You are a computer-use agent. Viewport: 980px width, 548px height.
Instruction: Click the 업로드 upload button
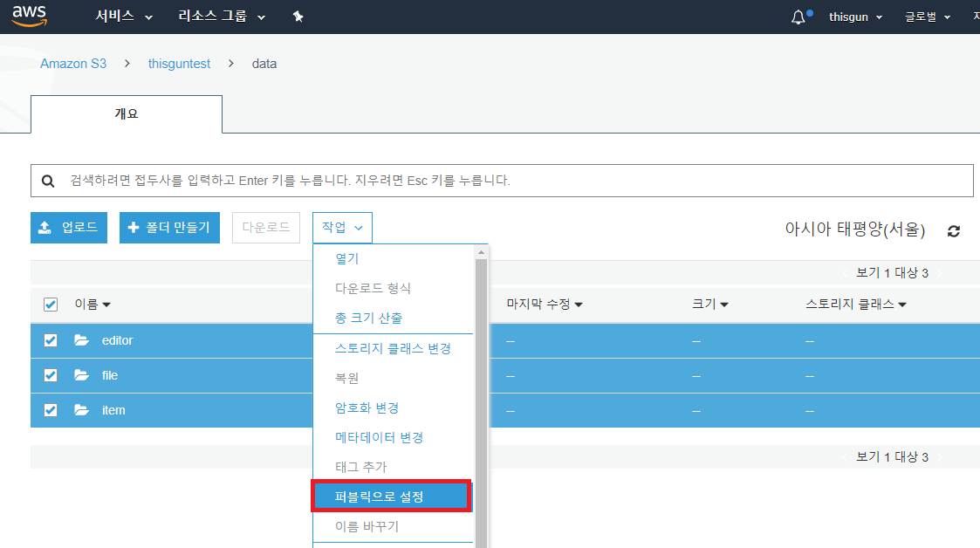[x=69, y=228]
